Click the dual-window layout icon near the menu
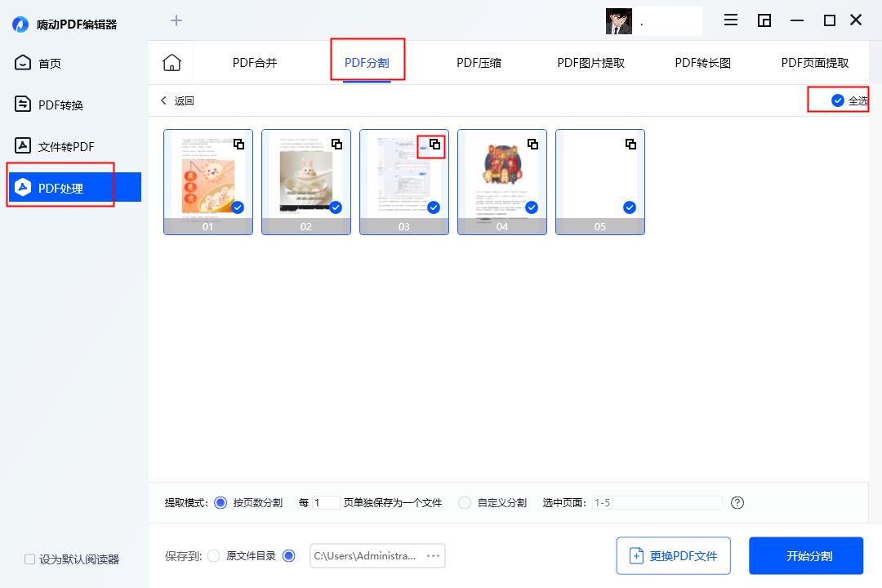 764,20
